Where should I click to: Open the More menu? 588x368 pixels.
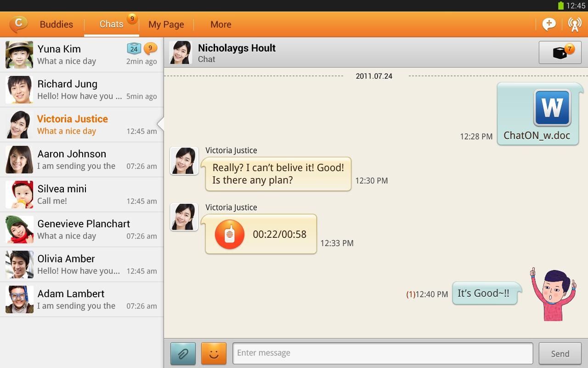coord(220,24)
